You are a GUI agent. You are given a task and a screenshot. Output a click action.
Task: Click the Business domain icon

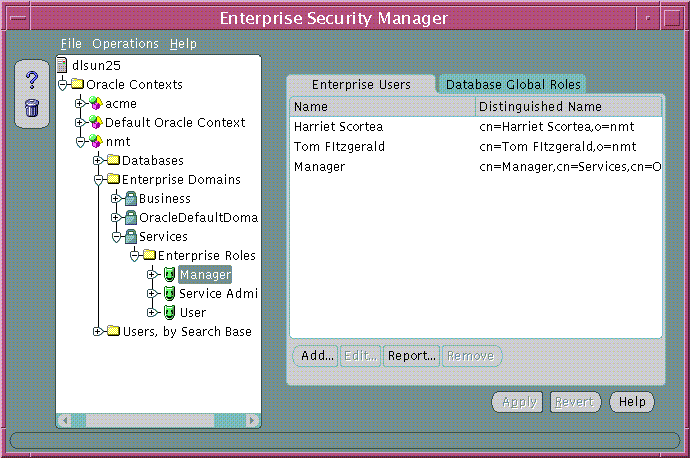pos(131,199)
